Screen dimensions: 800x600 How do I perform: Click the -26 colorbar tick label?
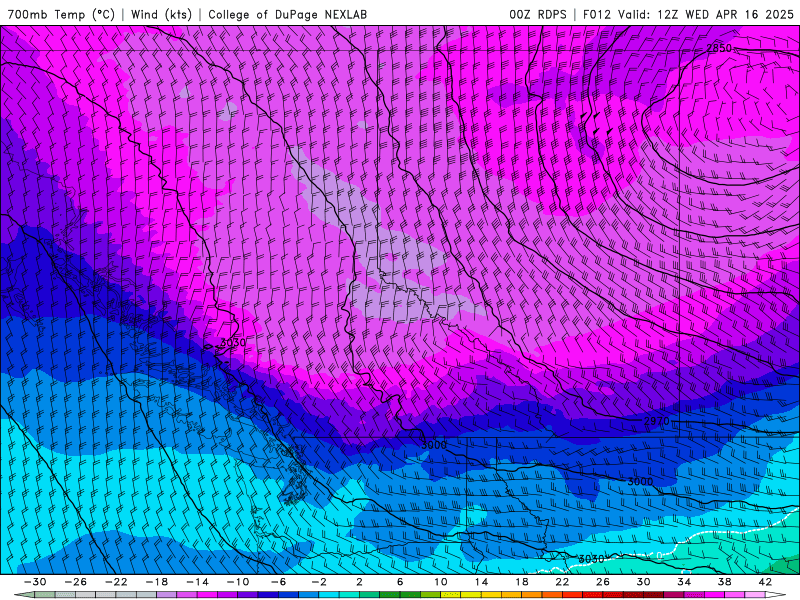tap(76, 582)
